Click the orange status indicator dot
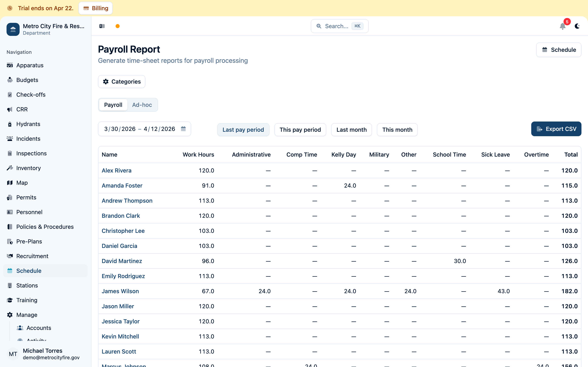Viewport: 588px width, 367px height. click(x=117, y=26)
